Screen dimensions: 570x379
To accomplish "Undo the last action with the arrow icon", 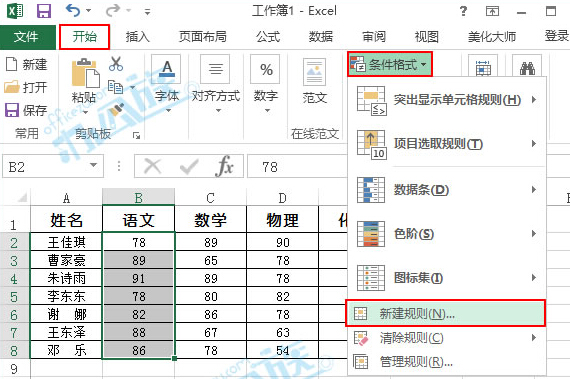I will click(73, 11).
